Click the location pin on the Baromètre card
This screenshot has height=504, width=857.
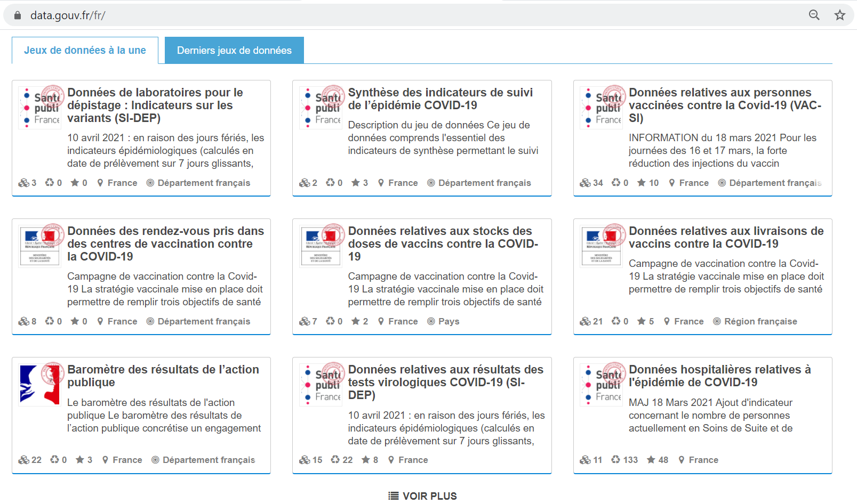(x=106, y=460)
